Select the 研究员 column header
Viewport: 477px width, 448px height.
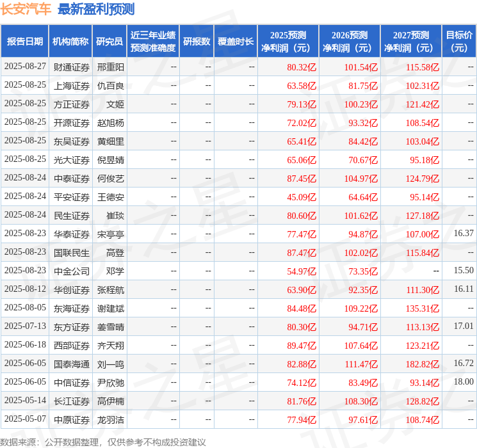109,41
